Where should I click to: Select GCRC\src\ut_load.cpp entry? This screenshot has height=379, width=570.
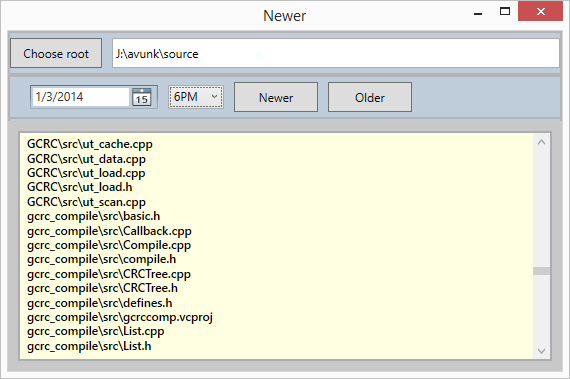[x=86, y=173]
